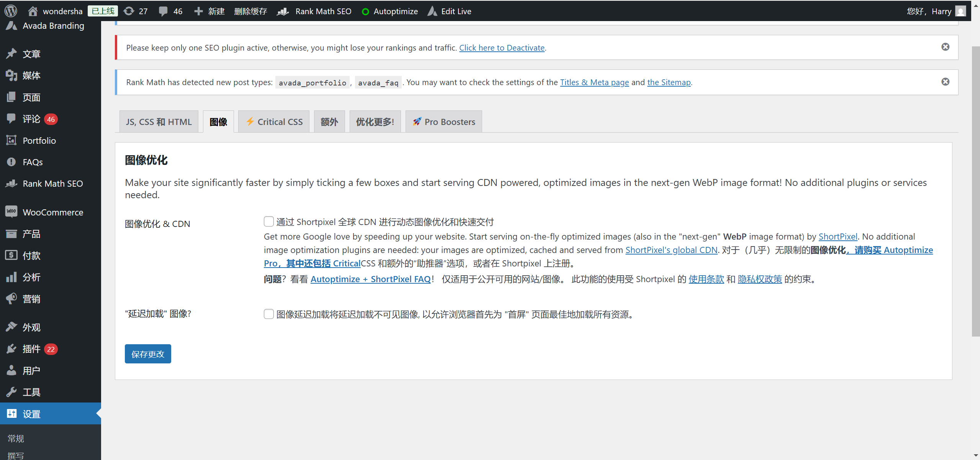Click the 保存更改 button
Image resolution: width=980 pixels, height=460 pixels.
click(147, 353)
